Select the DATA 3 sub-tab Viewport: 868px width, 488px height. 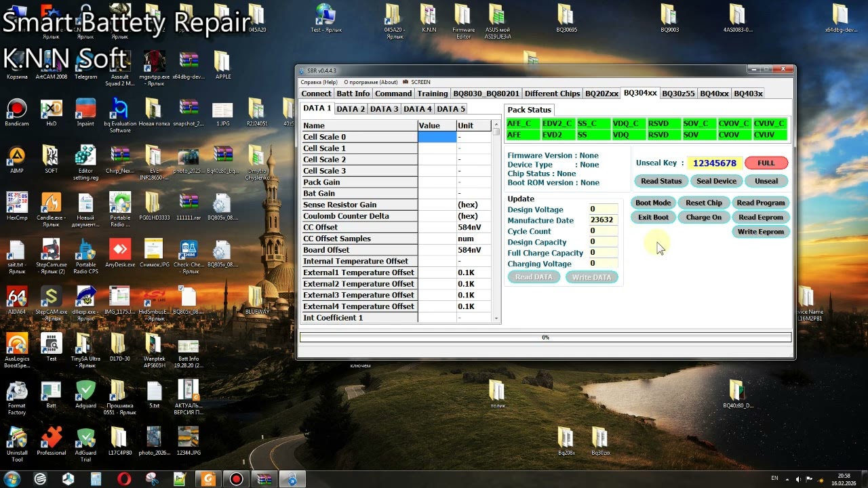384,109
